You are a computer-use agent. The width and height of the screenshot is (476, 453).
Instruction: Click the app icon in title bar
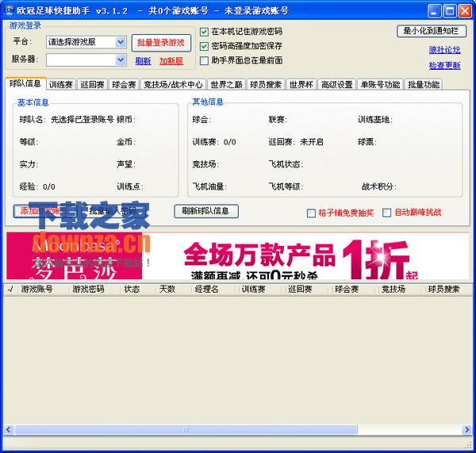click(x=10, y=10)
